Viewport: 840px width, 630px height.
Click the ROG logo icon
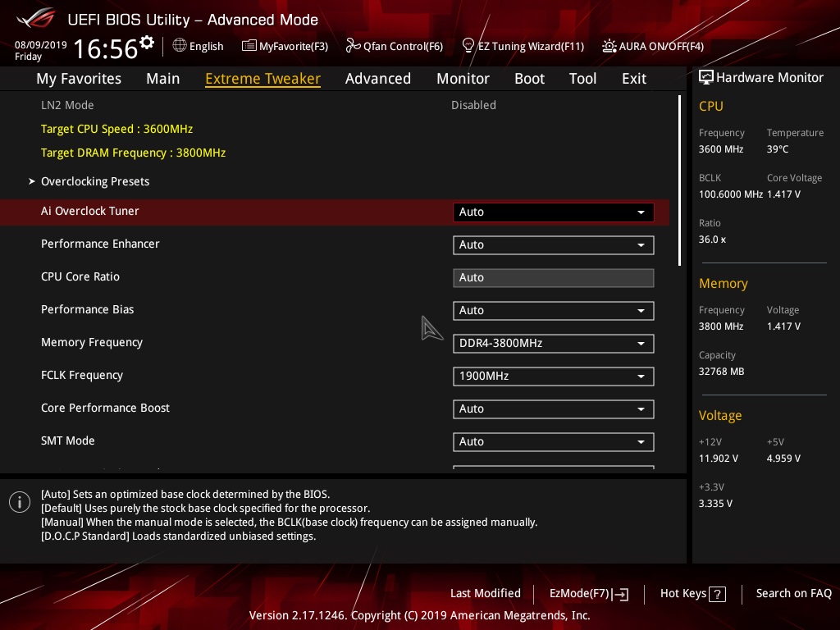coord(35,18)
